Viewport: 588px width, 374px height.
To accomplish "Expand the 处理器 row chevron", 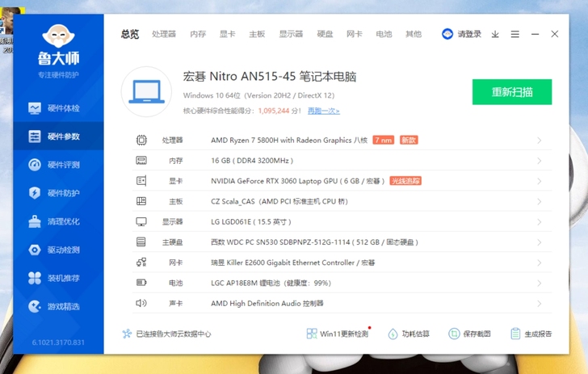I will click(540, 141).
